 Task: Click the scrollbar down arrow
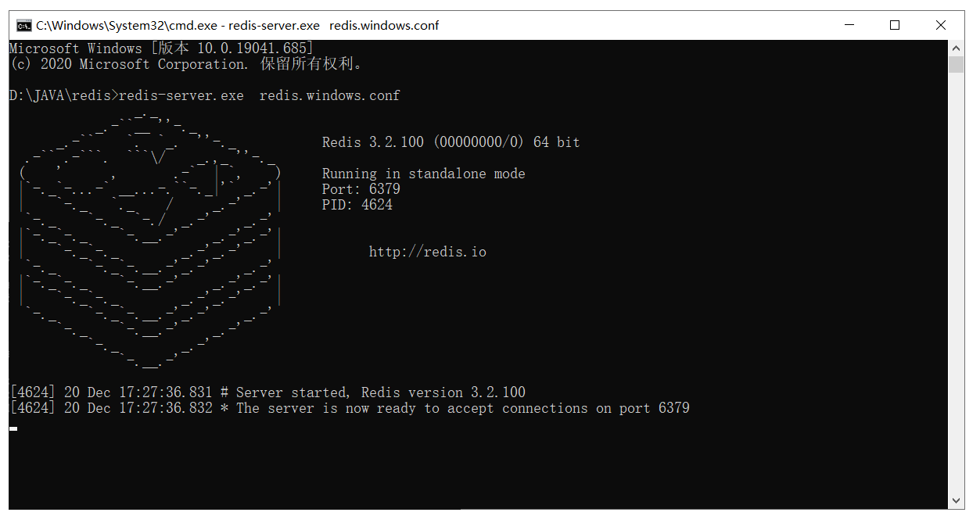tap(956, 501)
